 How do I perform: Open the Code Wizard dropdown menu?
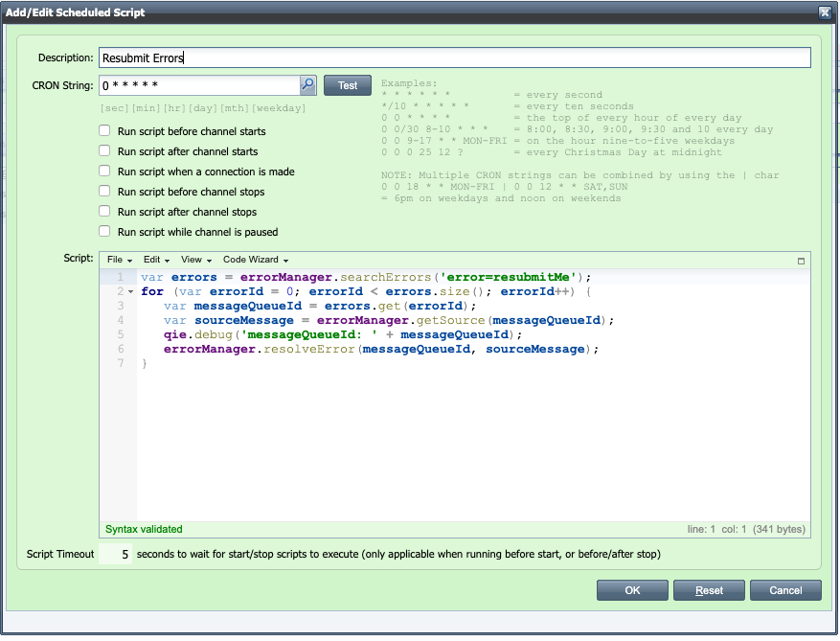tap(256, 260)
